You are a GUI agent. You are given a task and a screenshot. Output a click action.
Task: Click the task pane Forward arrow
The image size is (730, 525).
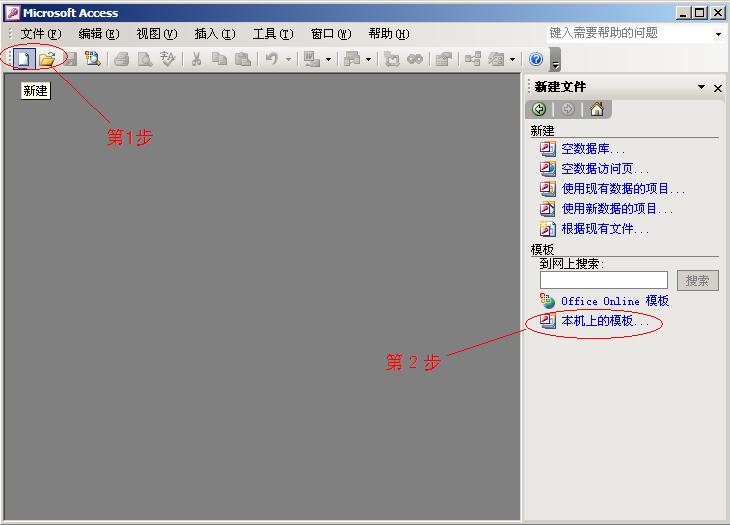[567, 109]
